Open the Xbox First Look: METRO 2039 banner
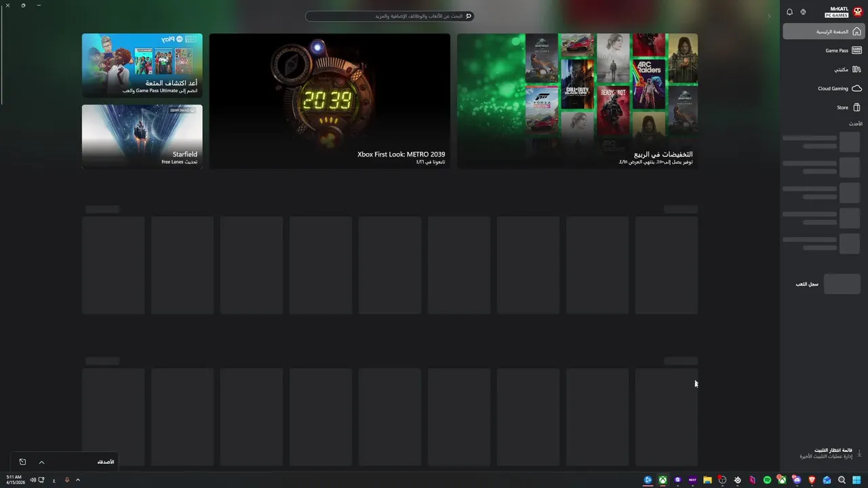 [x=330, y=101]
